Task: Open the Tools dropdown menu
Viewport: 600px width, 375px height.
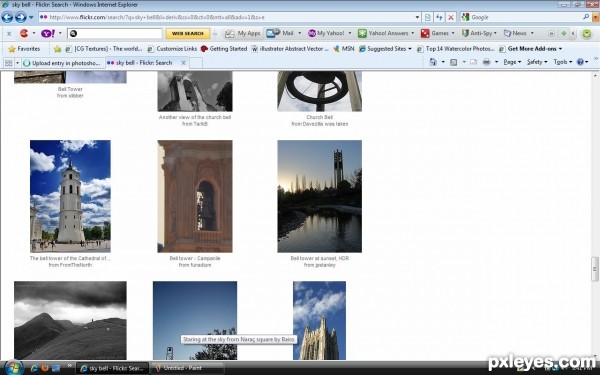Action: 562,62
